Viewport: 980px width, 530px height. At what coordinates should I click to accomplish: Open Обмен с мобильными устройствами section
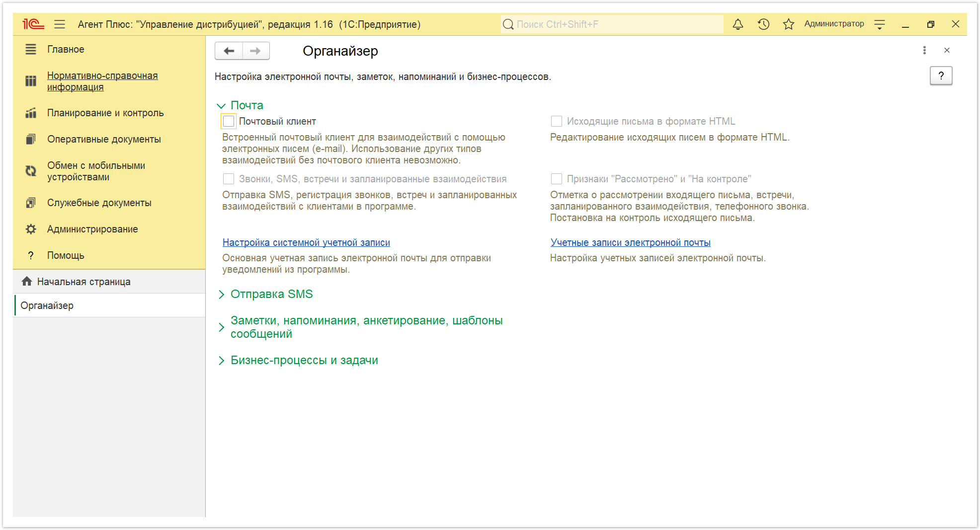(x=96, y=171)
